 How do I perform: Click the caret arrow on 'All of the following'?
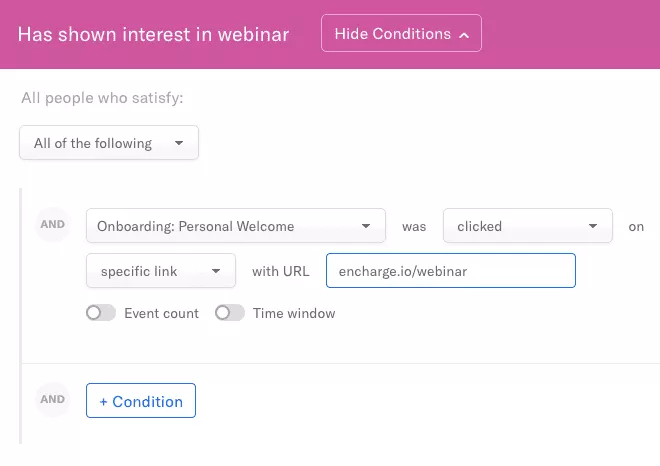179,143
